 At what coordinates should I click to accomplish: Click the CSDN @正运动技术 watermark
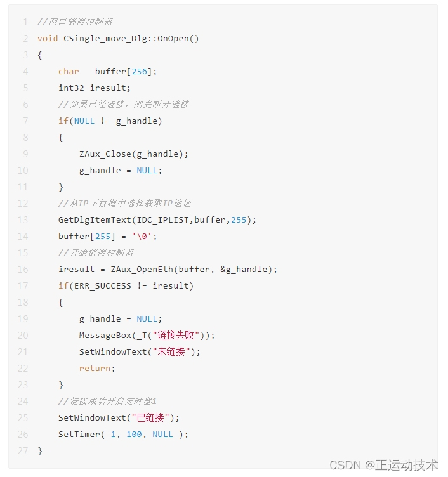[383, 465]
